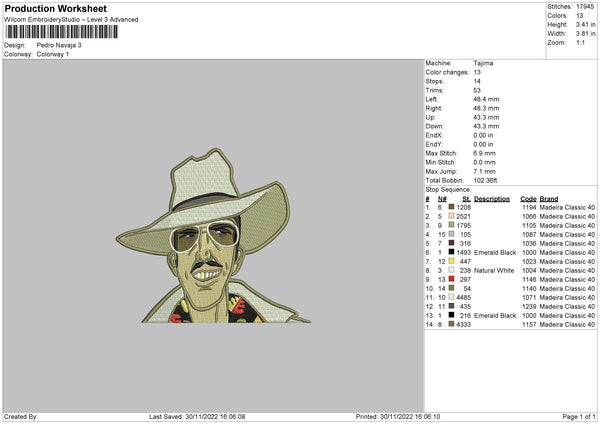600x424 pixels.
Task: Select the gray swatch with 105 stitches
Action: (x=451, y=234)
